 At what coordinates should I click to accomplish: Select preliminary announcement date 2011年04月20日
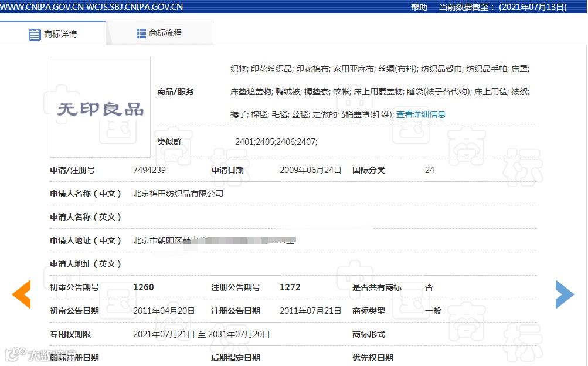164,311
